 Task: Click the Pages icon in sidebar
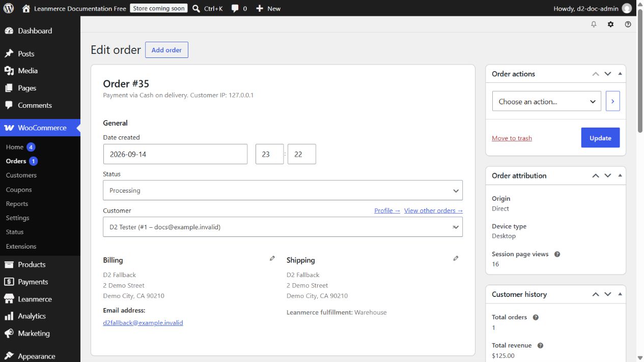pyautogui.click(x=9, y=88)
